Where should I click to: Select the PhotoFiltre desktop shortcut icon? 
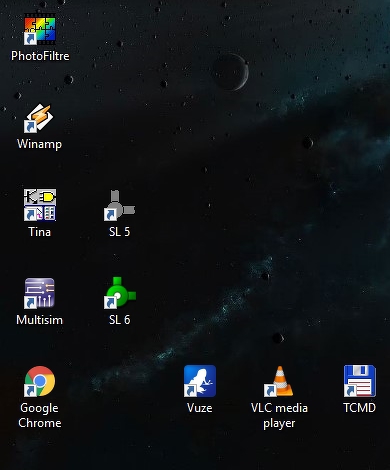click(40, 29)
